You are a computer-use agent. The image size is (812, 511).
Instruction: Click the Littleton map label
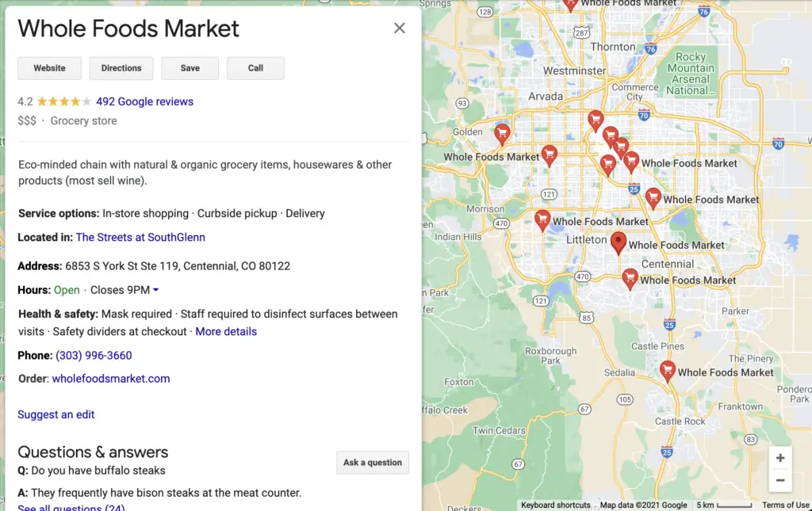[586, 240]
